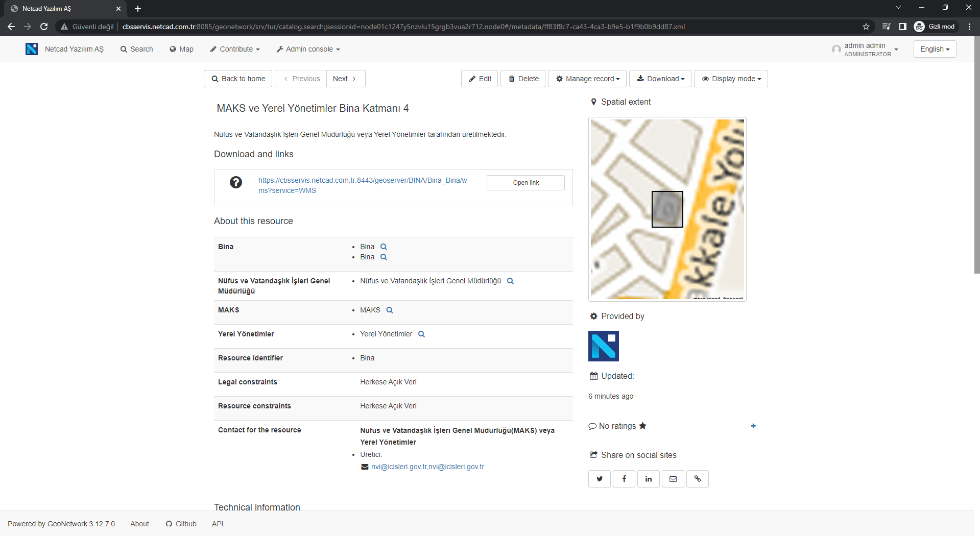This screenshot has height=536, width=980.
Task: Expand the Download dropdown
Action: tap(660, 79)
